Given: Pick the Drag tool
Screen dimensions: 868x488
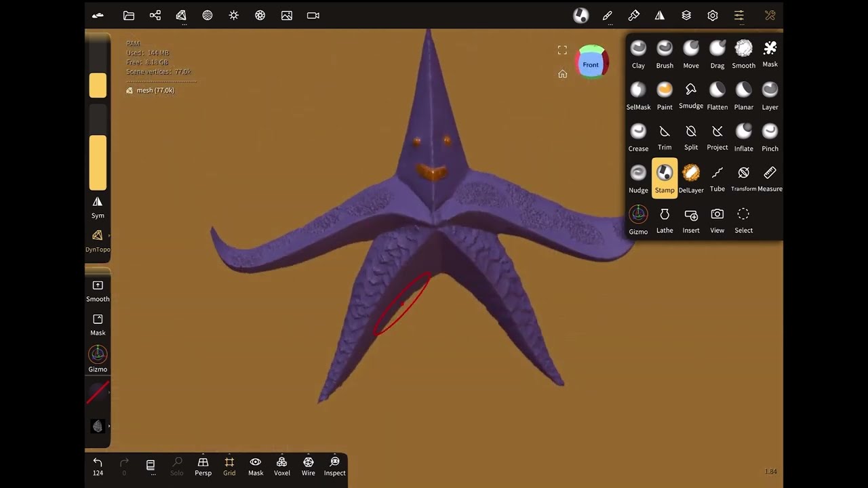Looking at the screenshot, I should pyautogui.click(x=717, y=55).
